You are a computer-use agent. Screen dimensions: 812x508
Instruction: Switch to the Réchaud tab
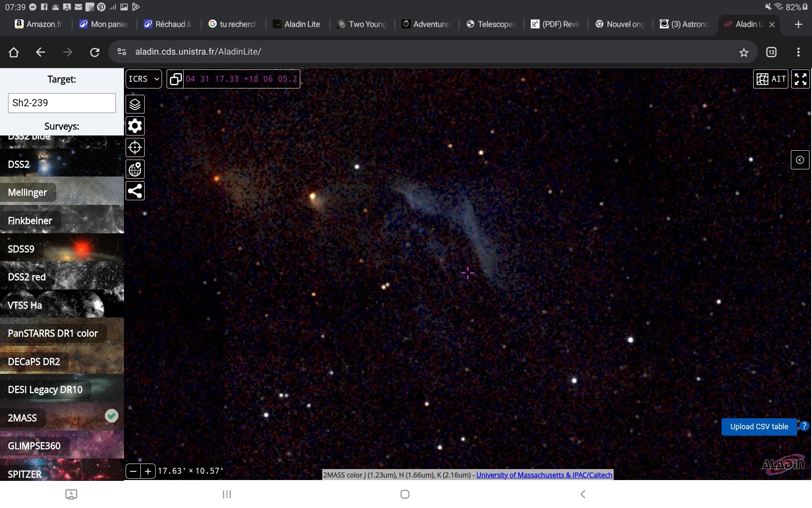click(168, 24)
